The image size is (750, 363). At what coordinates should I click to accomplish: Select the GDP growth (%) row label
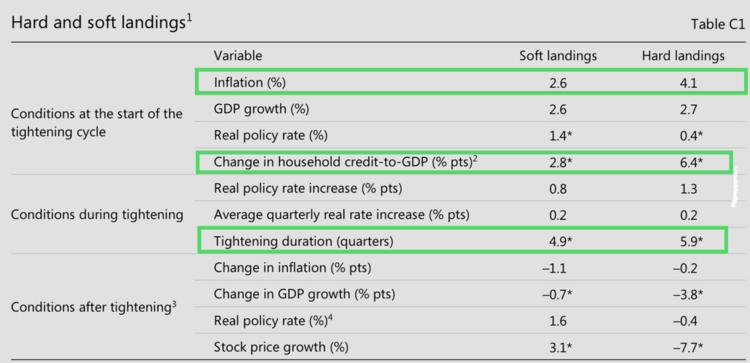pos(261,109)
